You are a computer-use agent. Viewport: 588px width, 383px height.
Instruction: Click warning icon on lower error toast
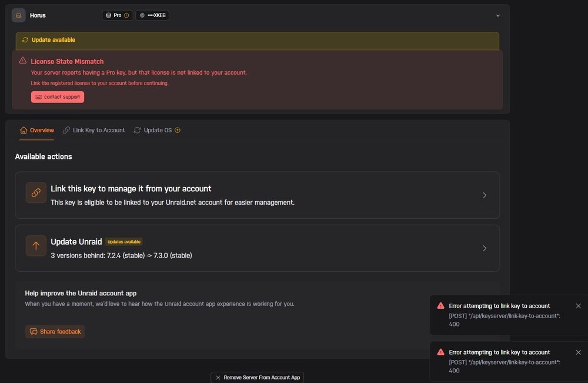440,352
